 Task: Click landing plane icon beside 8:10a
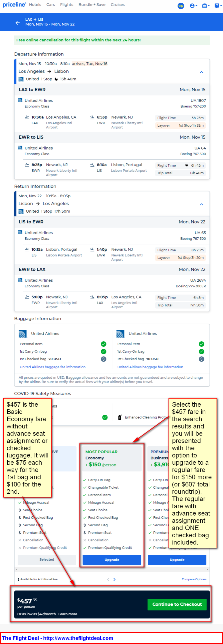[92, 165]
